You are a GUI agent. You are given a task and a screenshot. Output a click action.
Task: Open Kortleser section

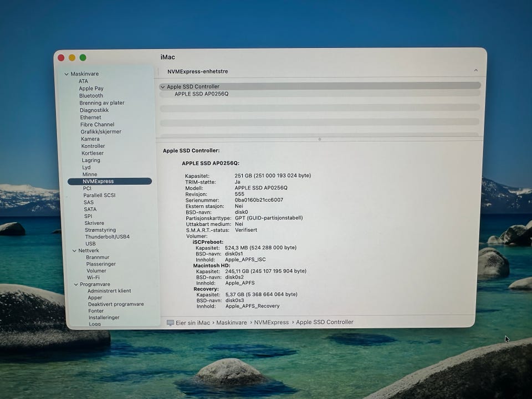click(93, 153)
